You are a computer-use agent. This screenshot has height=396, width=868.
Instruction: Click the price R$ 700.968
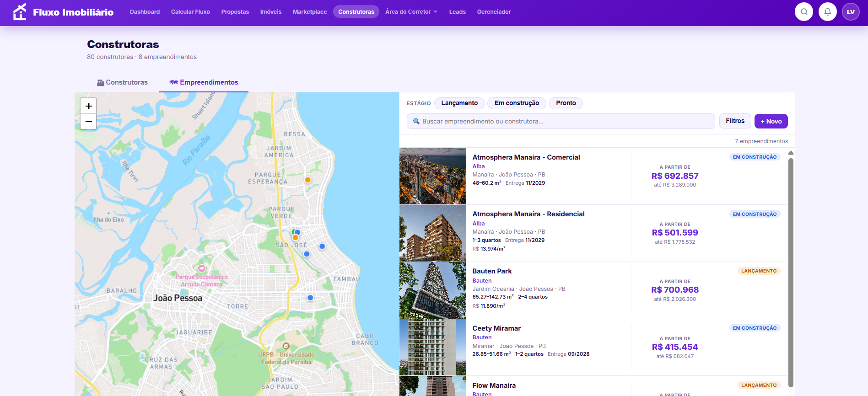[675, 290]
